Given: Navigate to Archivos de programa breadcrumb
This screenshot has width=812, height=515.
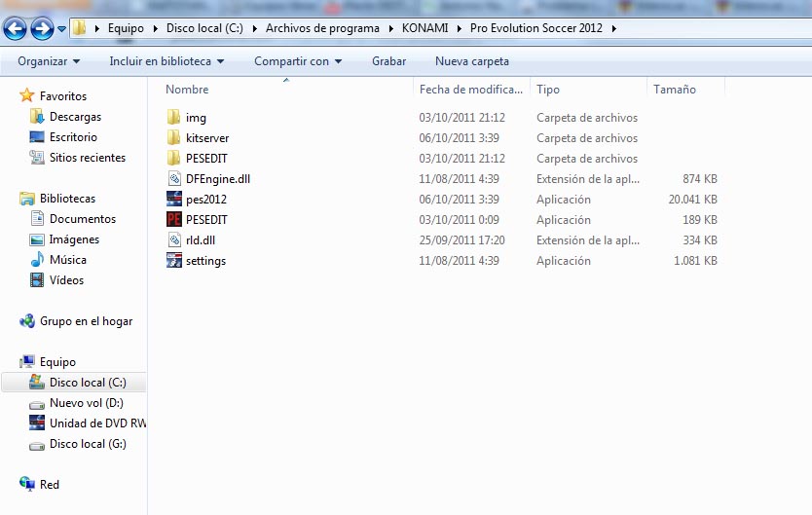Looking at the screenshot, I should (322, 28).
